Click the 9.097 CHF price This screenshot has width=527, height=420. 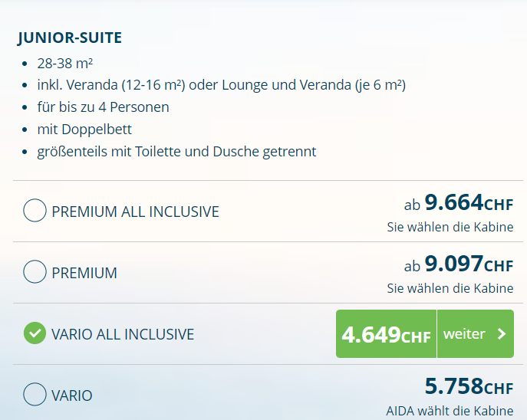click(469, 264)
